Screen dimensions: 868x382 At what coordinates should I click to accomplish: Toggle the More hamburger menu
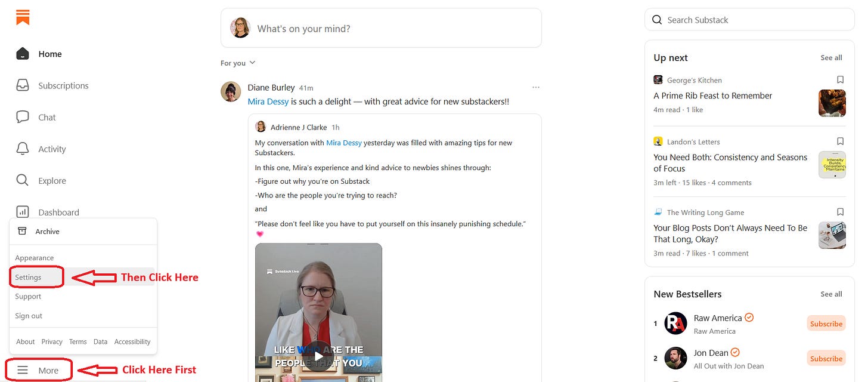(x=39, y=370)
